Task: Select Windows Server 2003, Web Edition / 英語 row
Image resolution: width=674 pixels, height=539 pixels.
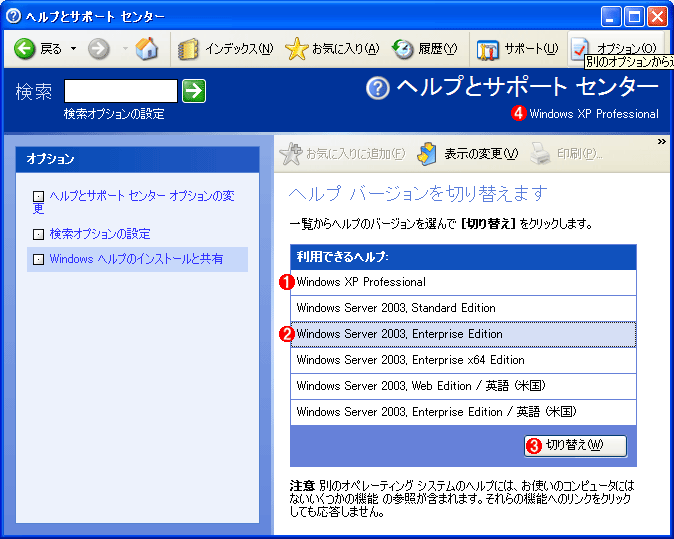Action: (463, 386)
